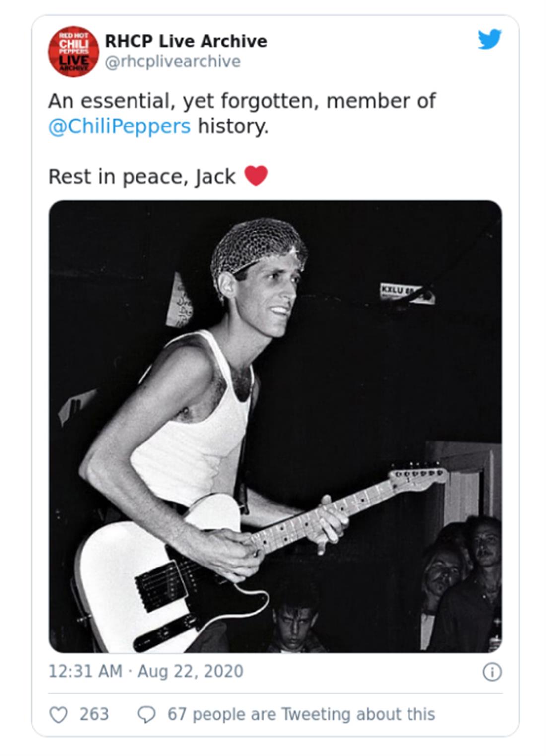This screenshot has width=546, height=756.
Task: Click the 263 likes count
Action: (94, 714)
